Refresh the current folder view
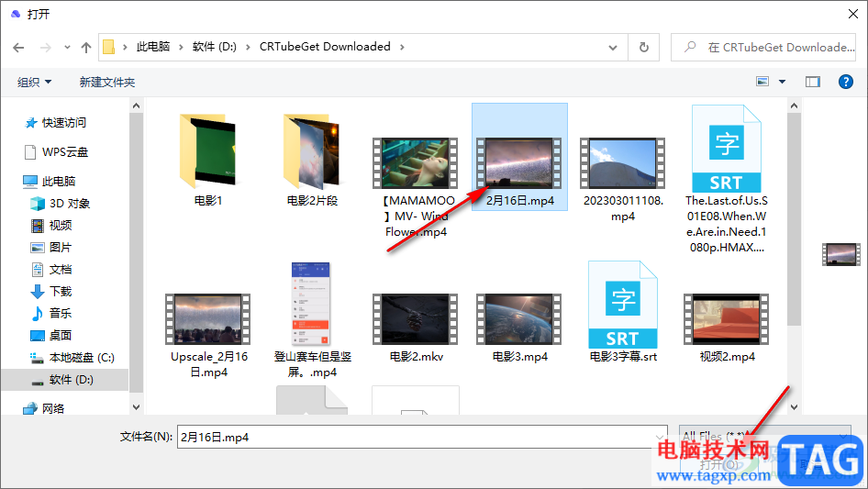This screenshot has width=868, height=489. tap(644, 47)
